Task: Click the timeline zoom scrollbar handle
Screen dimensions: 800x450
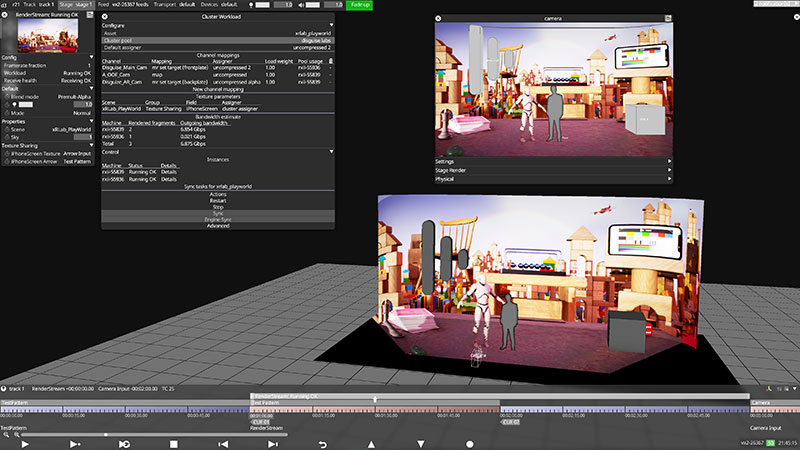Action: tap(106, 435)
